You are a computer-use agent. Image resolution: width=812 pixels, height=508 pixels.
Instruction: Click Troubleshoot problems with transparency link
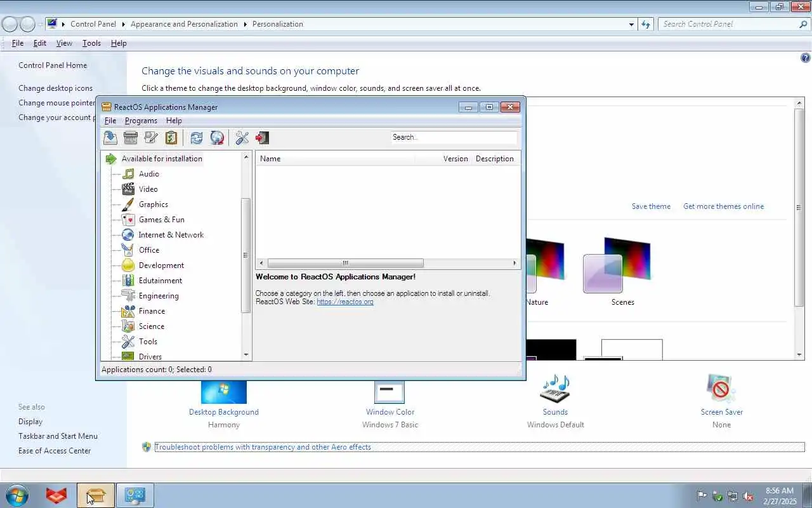point(263,447)
